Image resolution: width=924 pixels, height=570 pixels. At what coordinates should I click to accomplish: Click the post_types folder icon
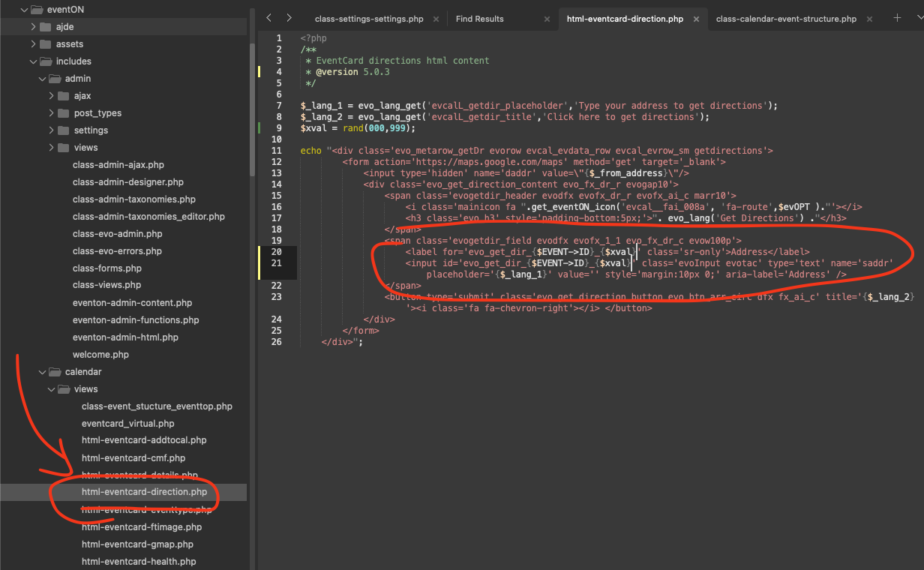[x=64, y=113]
